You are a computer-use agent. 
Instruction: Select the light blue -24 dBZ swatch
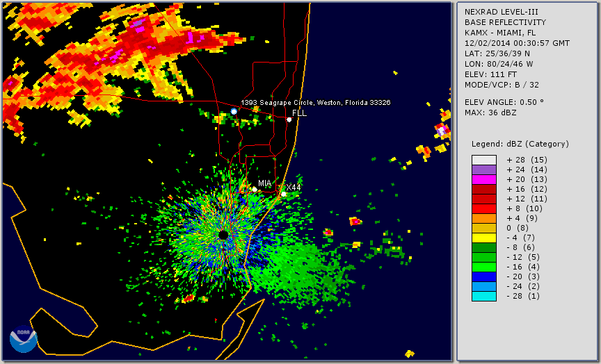tap(484, 286)
